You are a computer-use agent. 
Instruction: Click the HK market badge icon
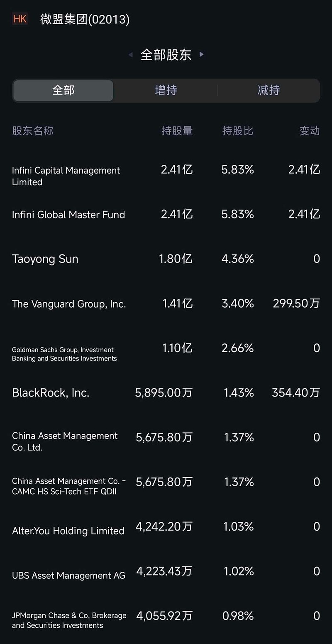pos(20,19)
